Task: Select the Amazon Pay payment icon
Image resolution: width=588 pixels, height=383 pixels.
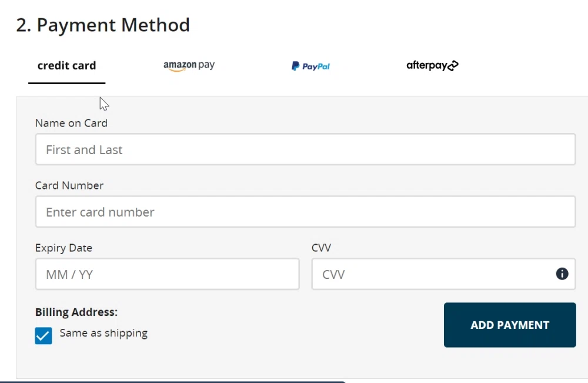Action: (189, 65)
